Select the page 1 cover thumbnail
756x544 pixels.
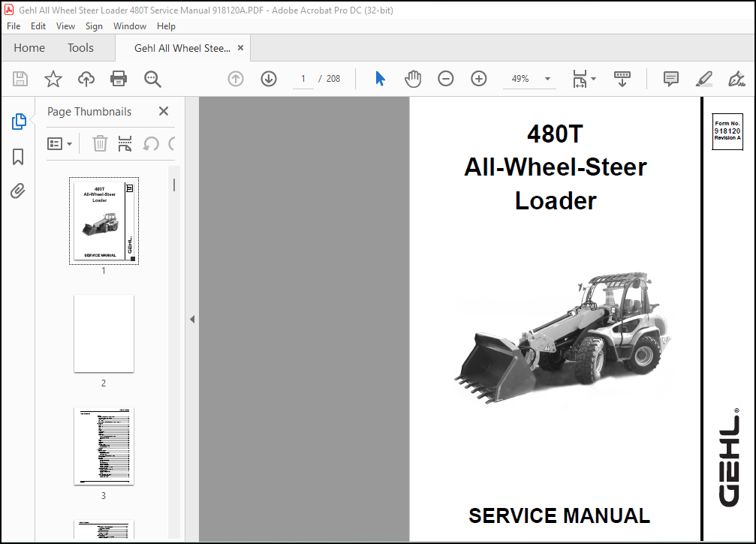104,221
